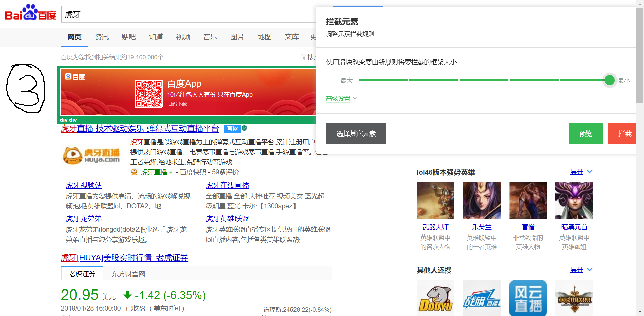Click the Baidu logo

(x=31, y=12)
